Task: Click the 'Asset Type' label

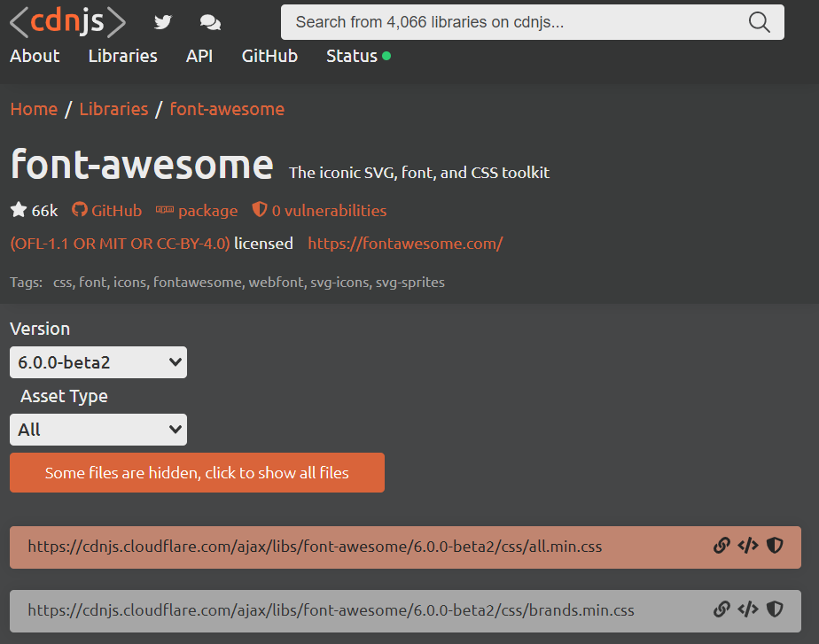Action: [64, 396]
